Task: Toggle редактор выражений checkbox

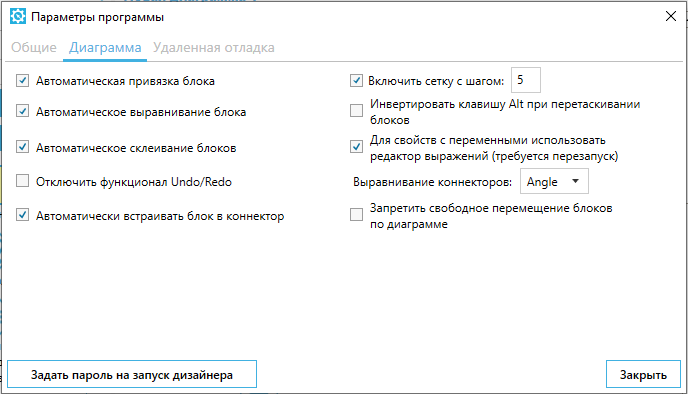Action: pos(356,147)
